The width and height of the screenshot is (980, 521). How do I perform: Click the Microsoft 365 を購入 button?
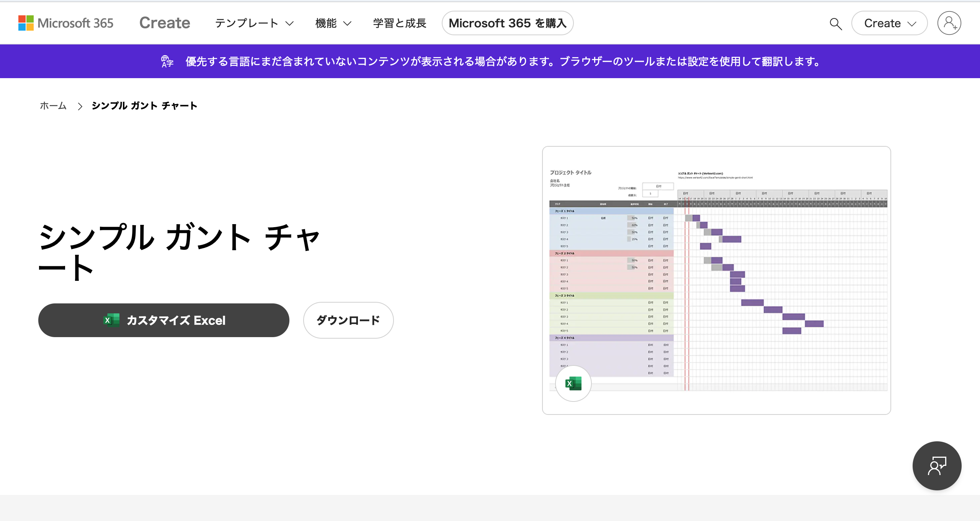508,23
